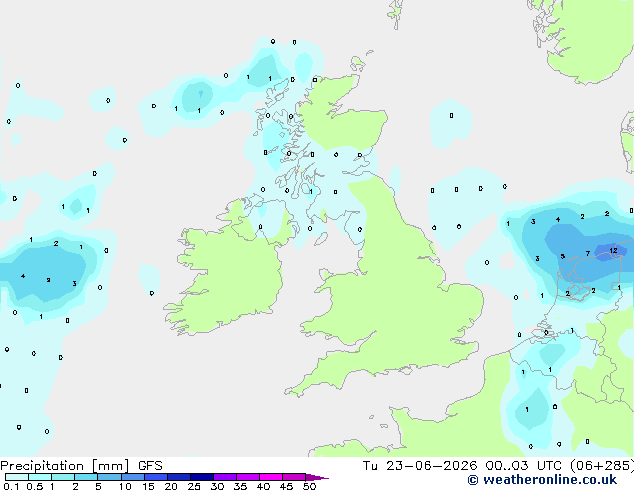This screenshot has width=634, height=490.
Task: Pick the 5 mm legend color swatch
Action: (109, 477)
